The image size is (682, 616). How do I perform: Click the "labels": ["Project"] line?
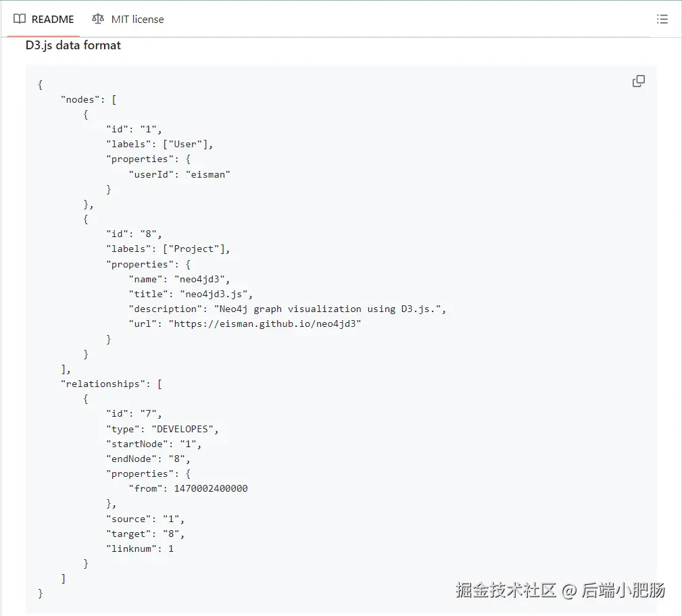[x=168, y=249]
